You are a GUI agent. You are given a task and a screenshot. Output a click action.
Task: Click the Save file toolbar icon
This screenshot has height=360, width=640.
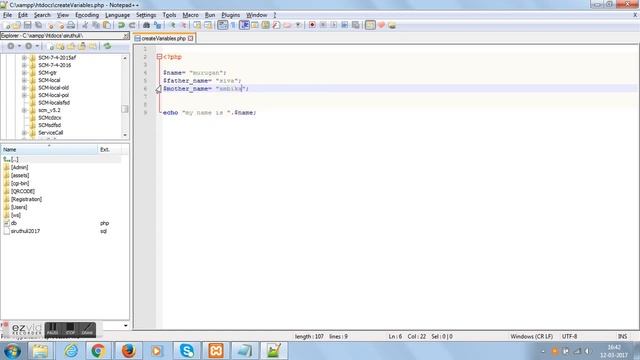(x=27, y=25)
